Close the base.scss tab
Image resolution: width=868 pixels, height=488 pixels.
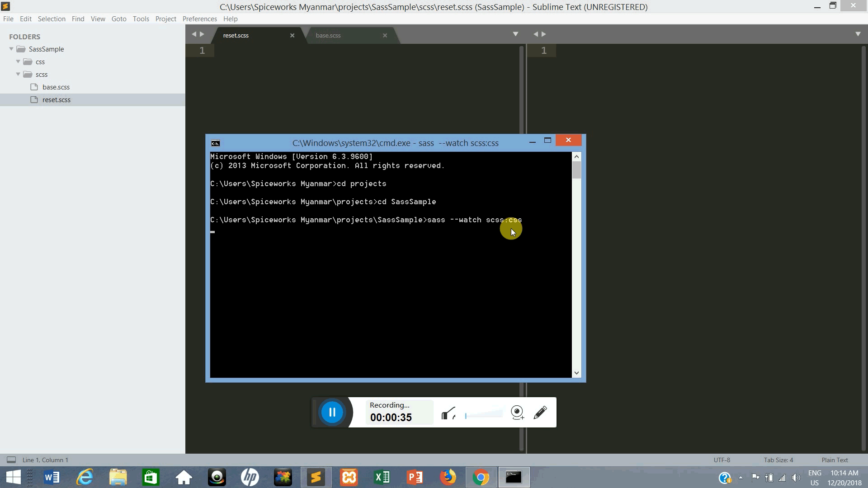385,35
